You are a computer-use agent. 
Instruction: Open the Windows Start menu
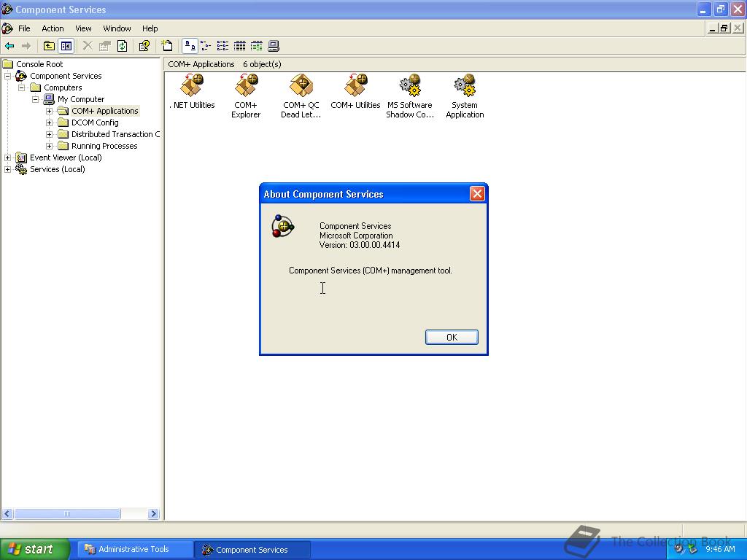coord(34,549)
